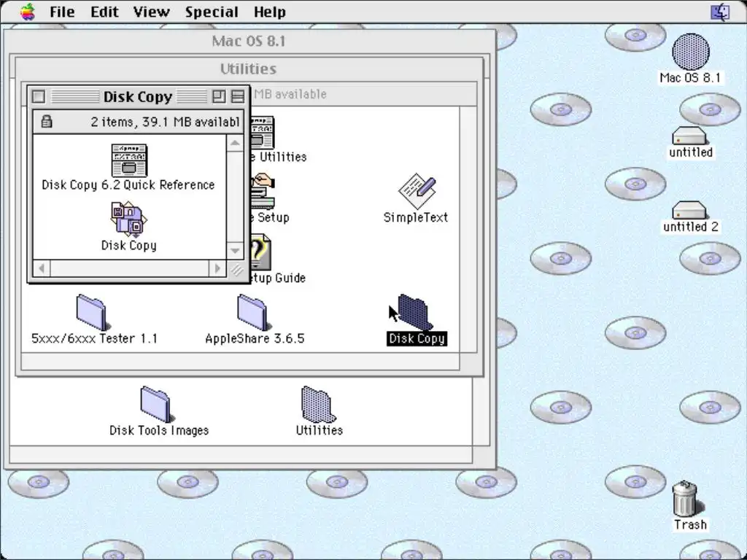Click the 'Trash' label
747x560 pixels.
(x=690, y=525)
